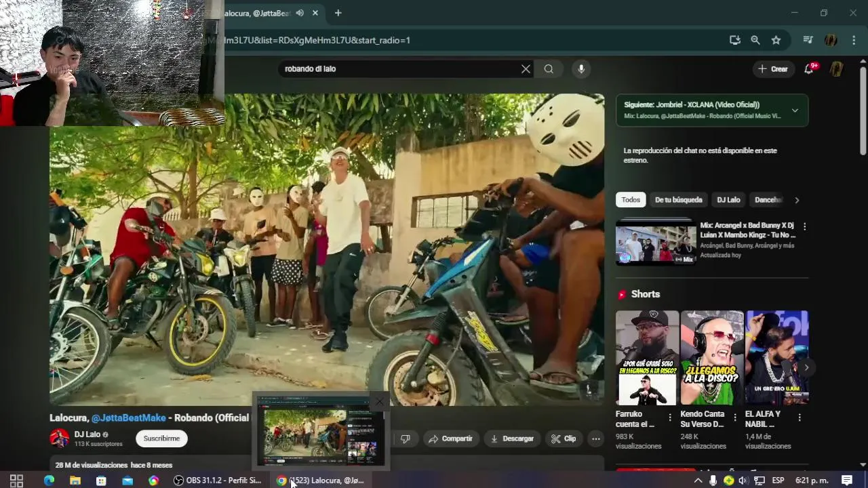868x488 pixels.
Task: Open Mail app from taskbar
Action: (127, 481)
